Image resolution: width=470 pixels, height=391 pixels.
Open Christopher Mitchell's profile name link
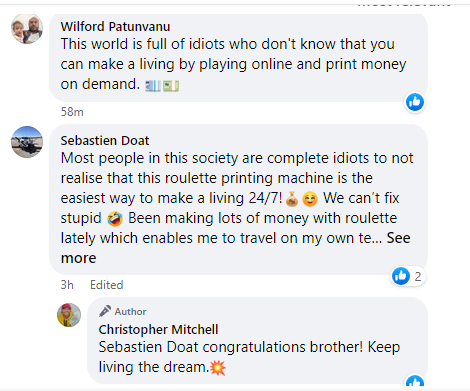tap(158, 329)
